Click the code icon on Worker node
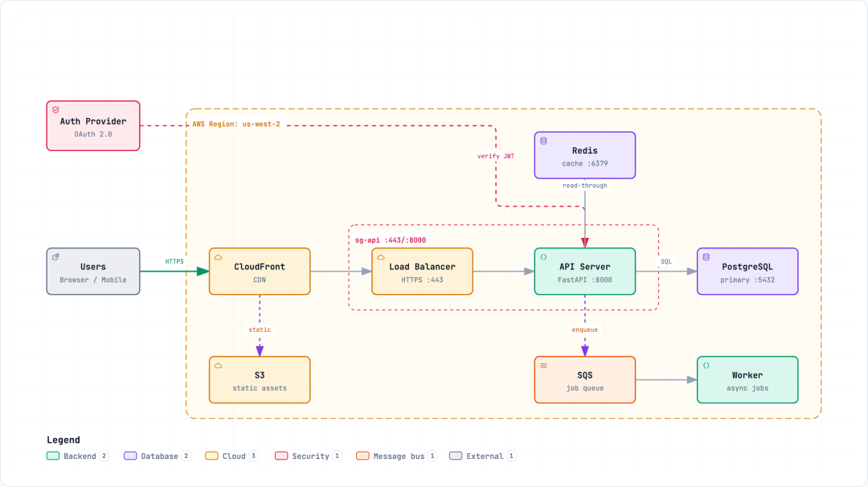868x487 pixels. (706, 366)
